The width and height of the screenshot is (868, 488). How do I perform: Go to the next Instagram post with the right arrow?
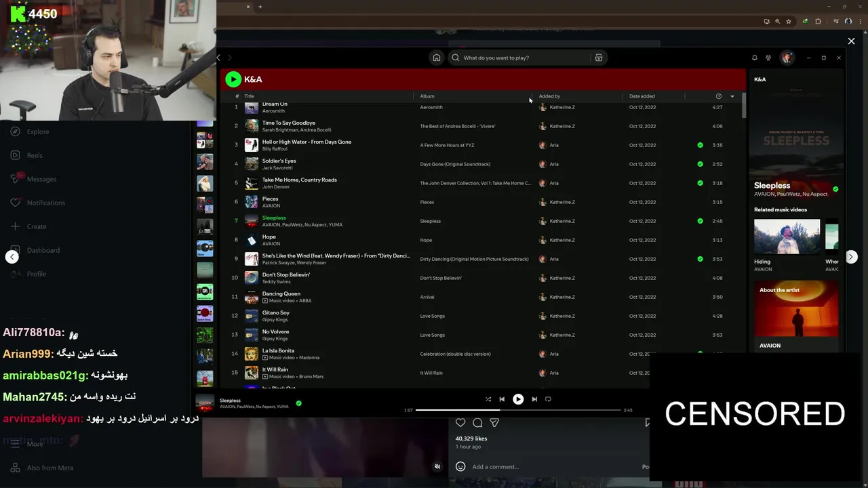(851, 257)
